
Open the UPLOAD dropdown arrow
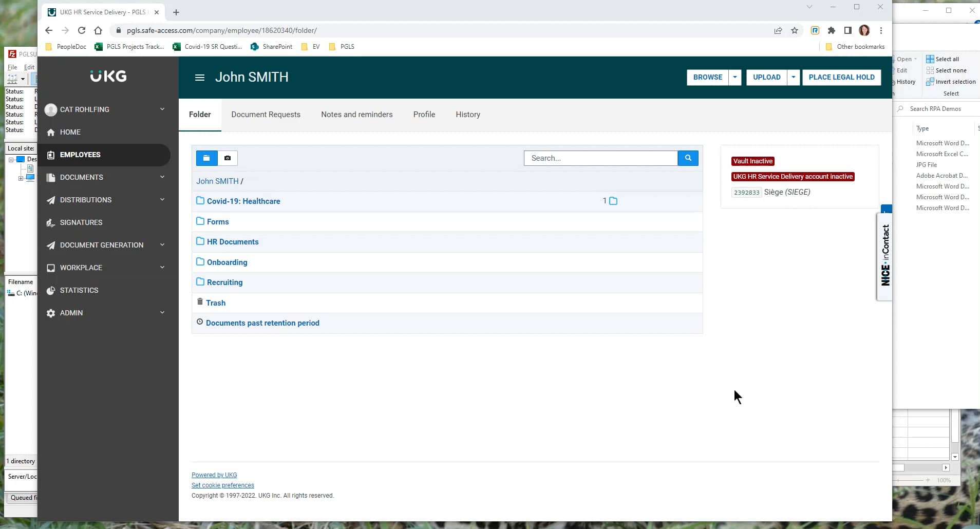coord(793,77)
